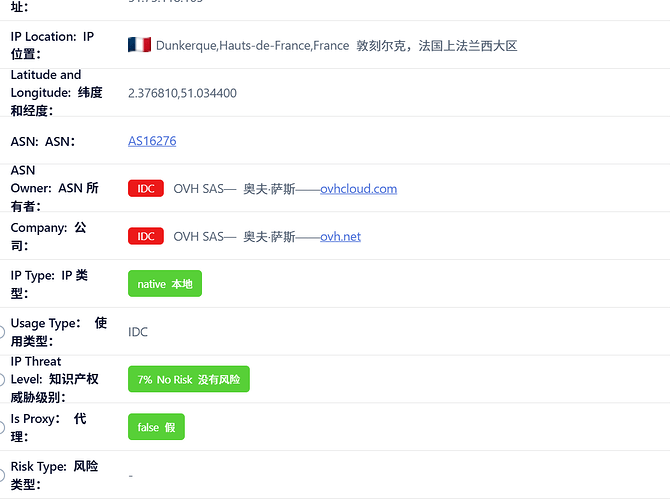Open the ovh.net company link
This screenshot has height=500, width=670.
[x=340, y=236]
